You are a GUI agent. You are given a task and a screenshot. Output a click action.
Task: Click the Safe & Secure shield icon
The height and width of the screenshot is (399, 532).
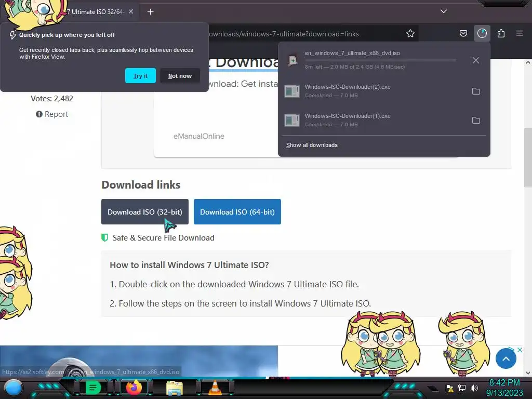tap(105, 237)
